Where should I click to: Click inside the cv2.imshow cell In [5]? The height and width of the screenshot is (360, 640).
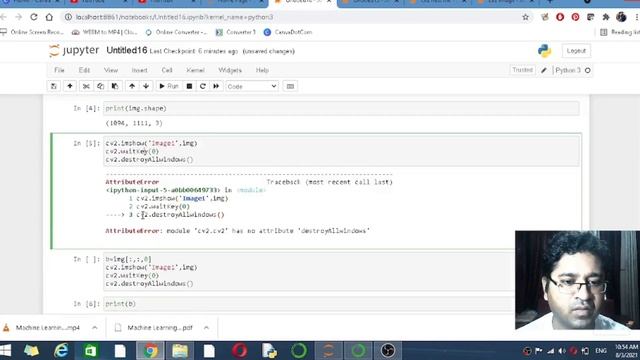[x=341, y=151]
